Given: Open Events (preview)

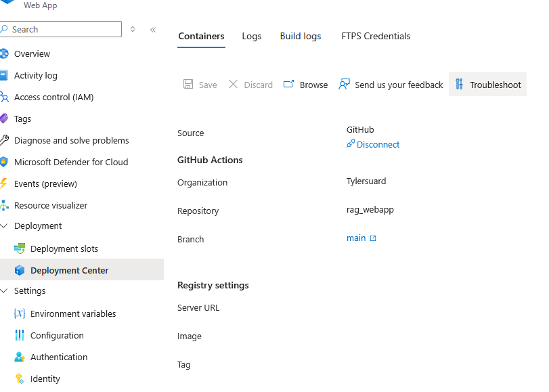Looking at the screenshot, I should pos(45,183).
